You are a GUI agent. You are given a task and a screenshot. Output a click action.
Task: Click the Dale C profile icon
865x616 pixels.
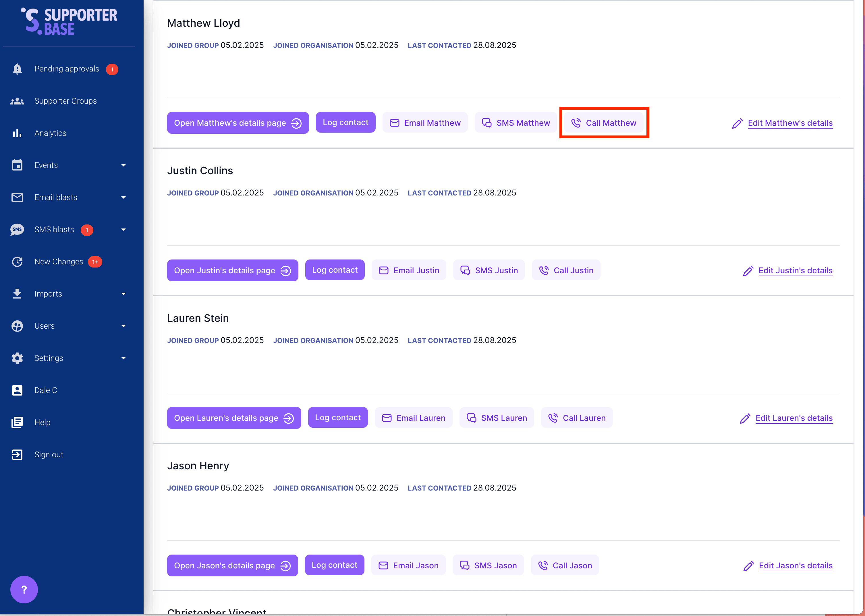point(17,390)
